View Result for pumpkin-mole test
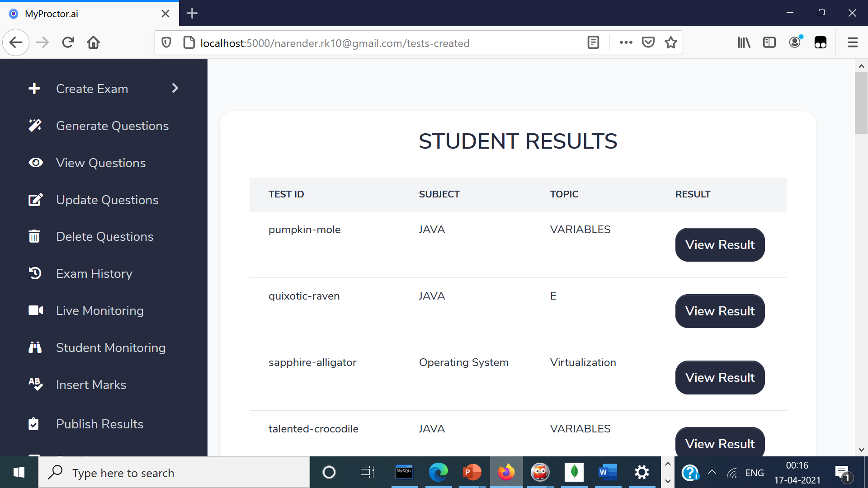The image size is (868, 488). point(720,244)
